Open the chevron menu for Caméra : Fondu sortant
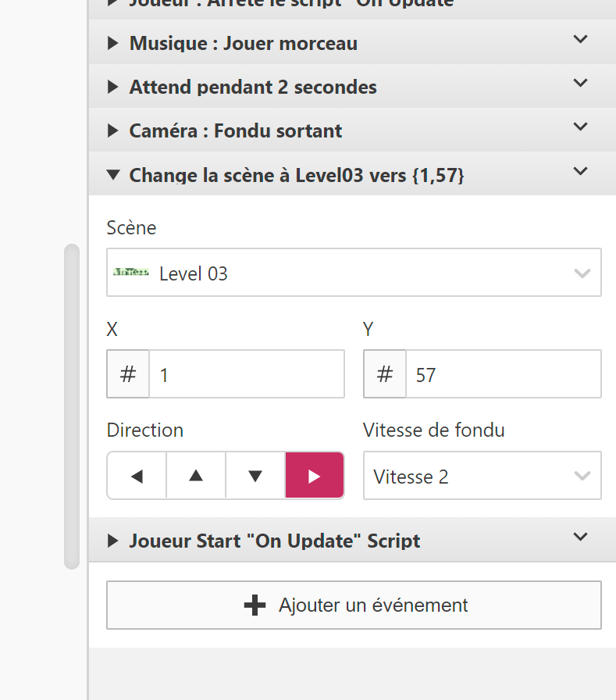Viewport: 616px width, 700px height. (580, 127)
